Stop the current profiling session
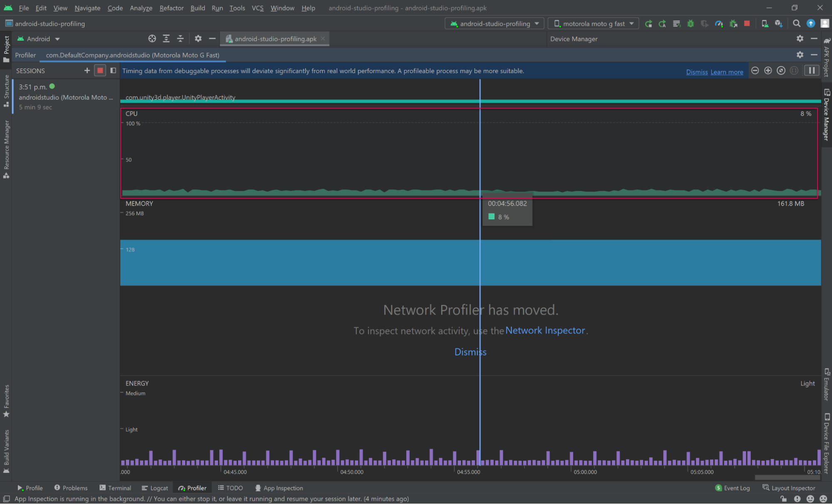The height and width of the screenshot is (504, 832). tap(100, 71)
